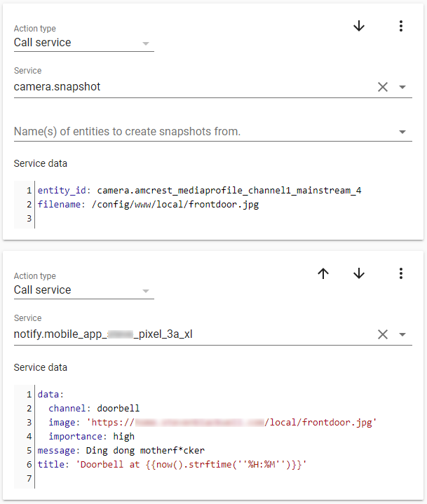Clear the notify.mobile_app service field
This screenshot has width=427, height=504.
click(x=383, y=334)
